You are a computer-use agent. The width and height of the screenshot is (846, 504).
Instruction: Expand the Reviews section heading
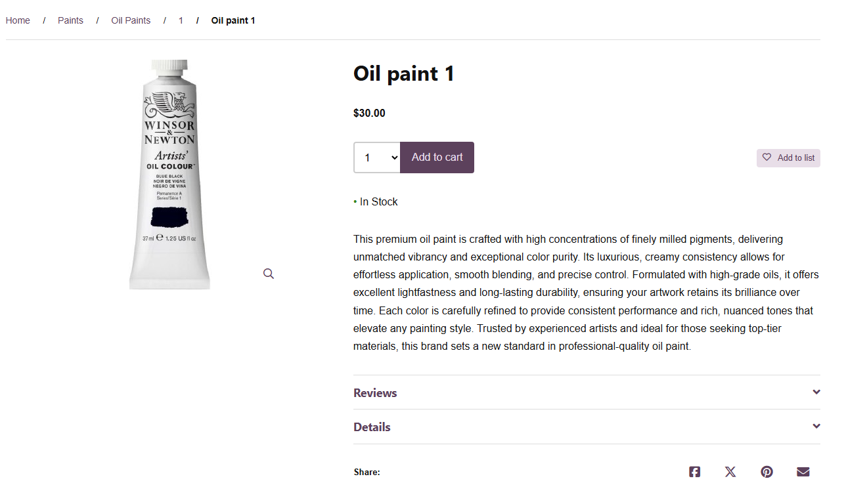click(375, 393)
